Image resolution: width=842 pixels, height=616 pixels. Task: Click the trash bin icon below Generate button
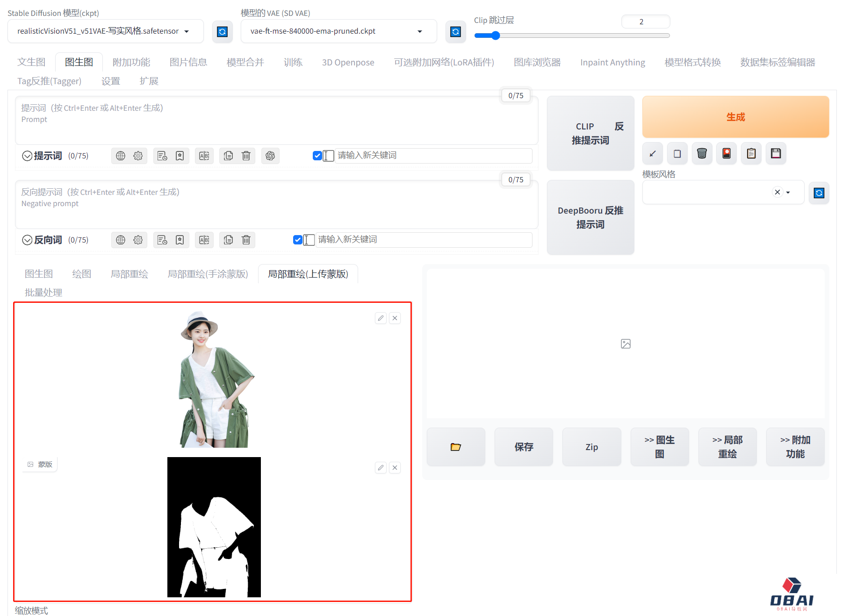[702, 154]
